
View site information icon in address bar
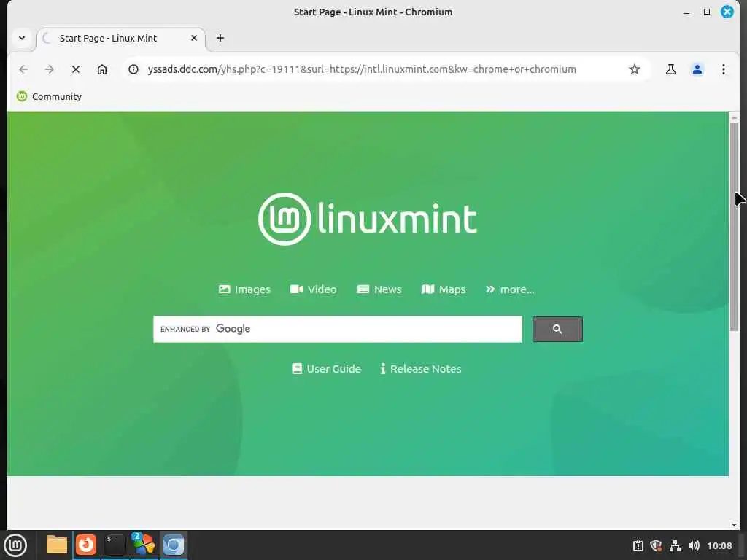pyautogui.click(x=133, y=69)
